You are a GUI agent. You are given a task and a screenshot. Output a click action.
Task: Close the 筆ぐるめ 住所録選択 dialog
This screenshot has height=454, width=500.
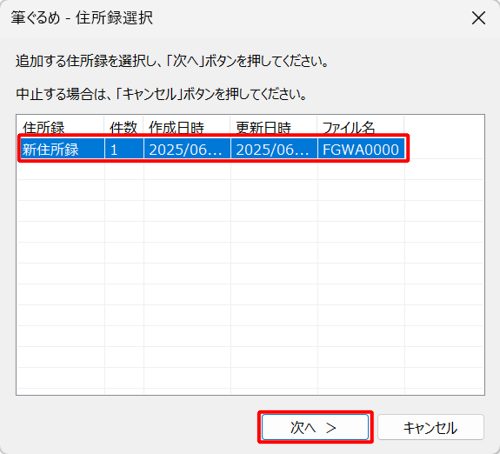[x=478, y=18]
